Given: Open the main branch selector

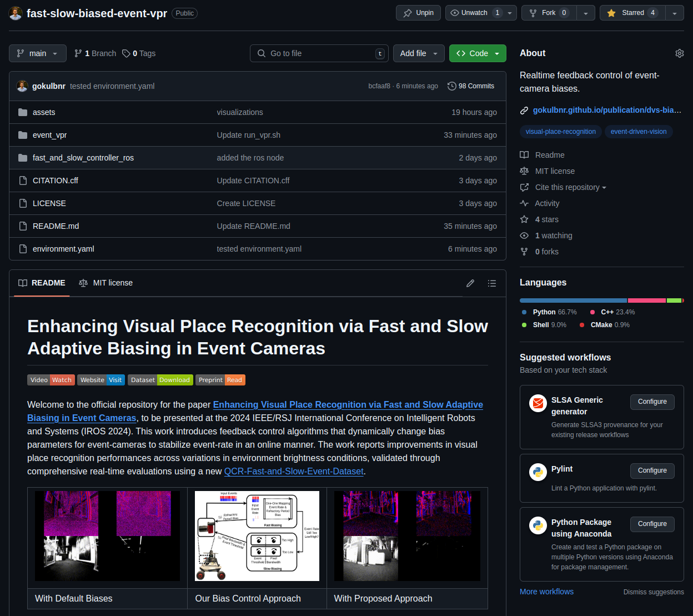Looking at the screenshot, I should pos(37,53).
